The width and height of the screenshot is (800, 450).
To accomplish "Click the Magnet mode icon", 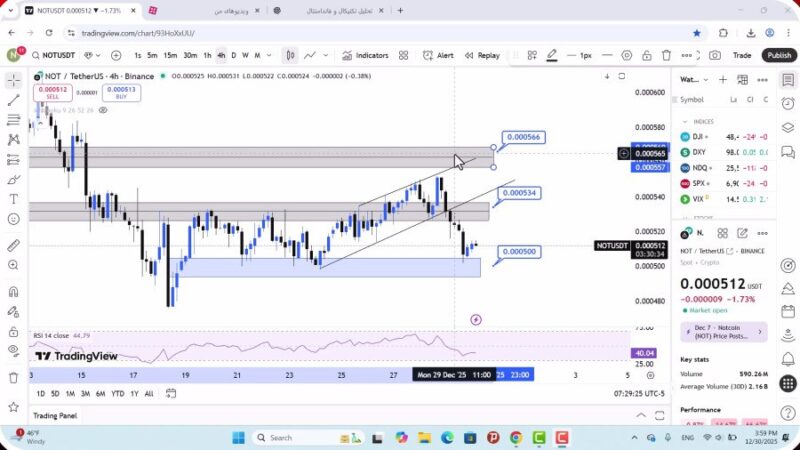I will tap(13, 292).
